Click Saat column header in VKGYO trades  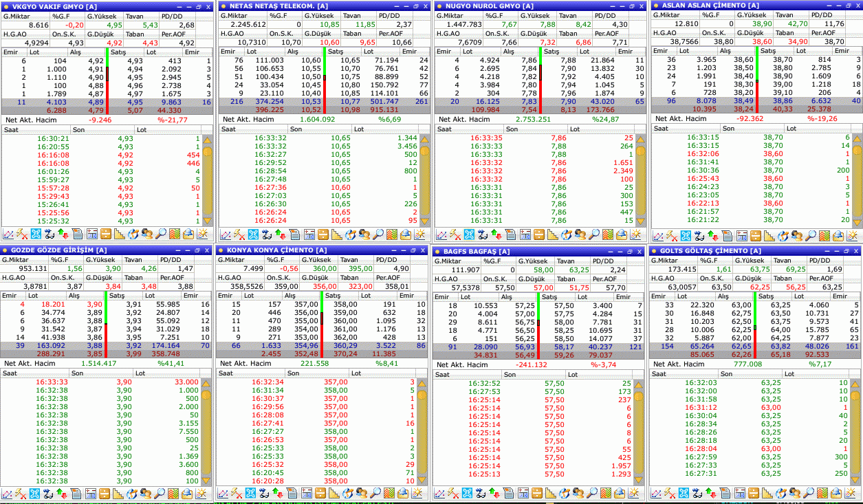(x=37, y=129)
